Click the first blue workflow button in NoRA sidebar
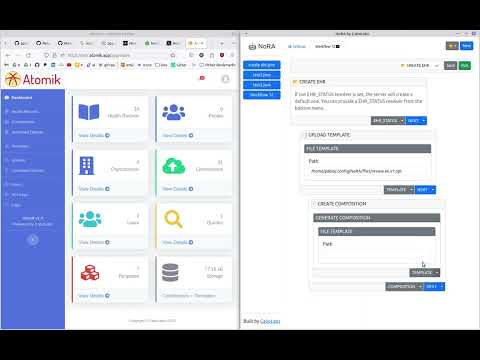480x360 pixels. pos(262,65)
